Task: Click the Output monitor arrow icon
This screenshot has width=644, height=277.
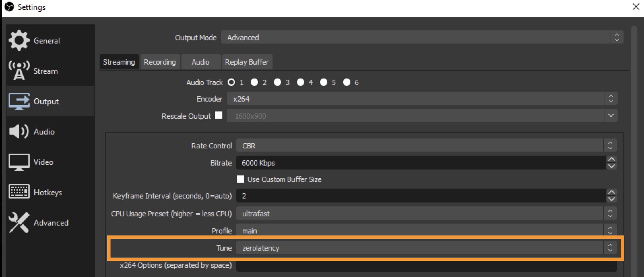Action: pyautogui.click(x=19, y=101)
